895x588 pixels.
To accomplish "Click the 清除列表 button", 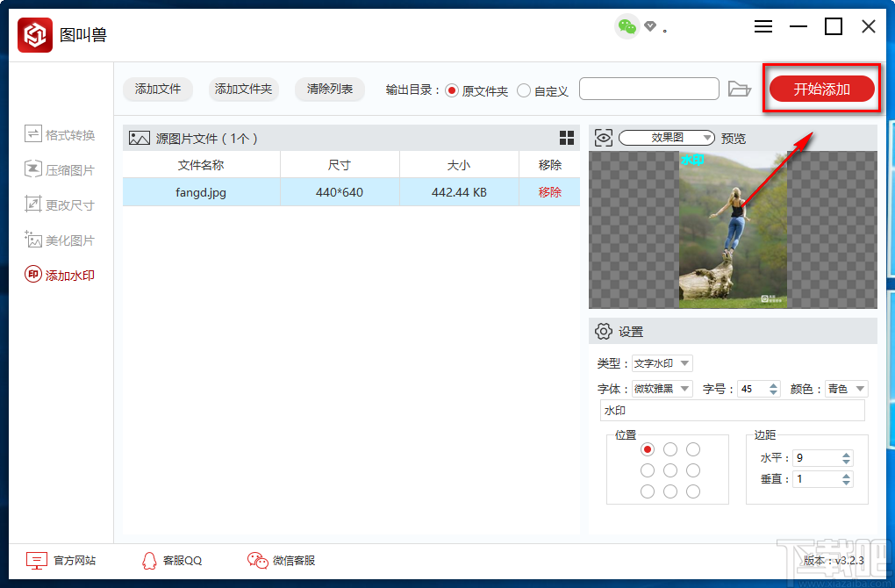I will (329, 89).
